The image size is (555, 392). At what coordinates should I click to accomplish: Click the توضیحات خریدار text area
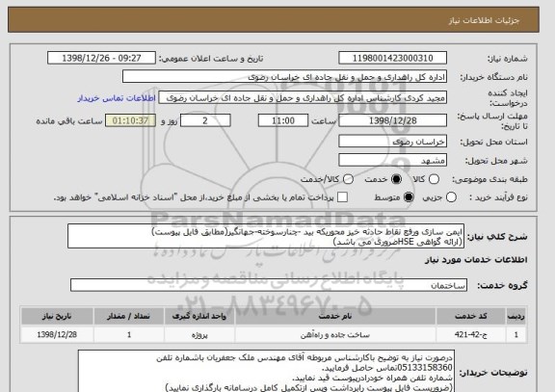point(266,371)
